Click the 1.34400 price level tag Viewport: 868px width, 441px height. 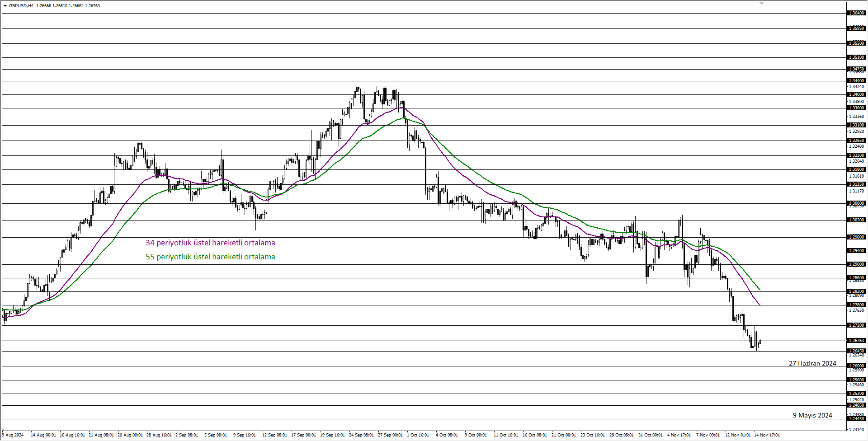pos(856,81)
